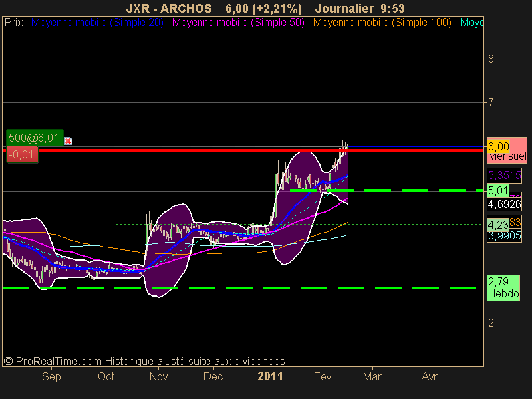Click the 7 price scale value
This screenshot has height=399, width=532.
tap(491, 102)
